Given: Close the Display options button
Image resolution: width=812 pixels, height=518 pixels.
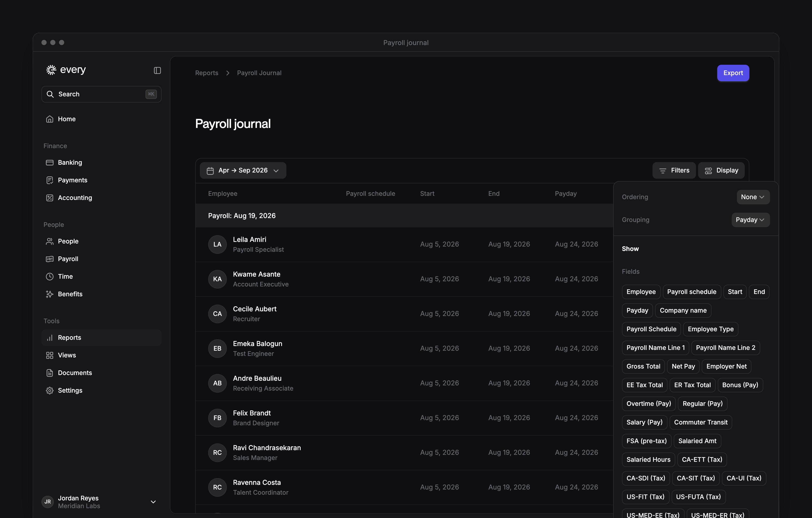Looking at the screenshot, I should pyautogui.click(x=721, y=170).
